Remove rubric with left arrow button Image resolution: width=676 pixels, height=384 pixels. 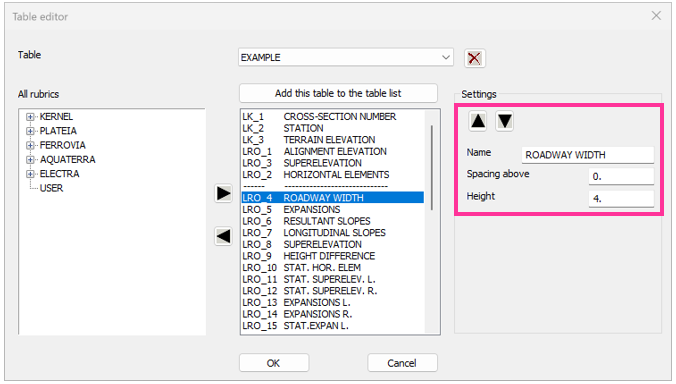(223, 236)
